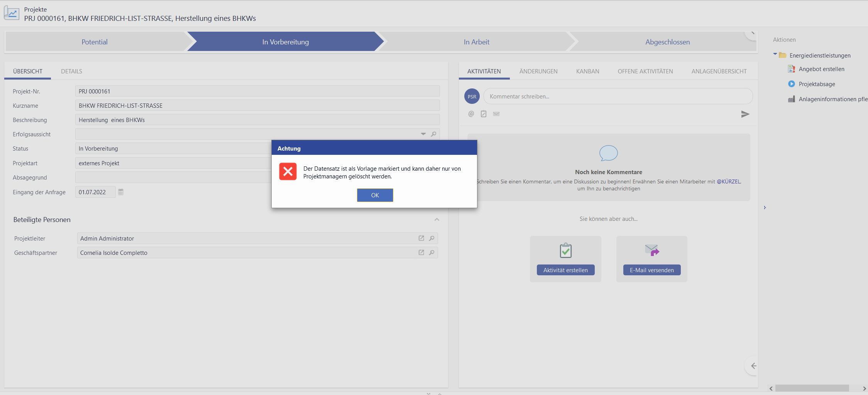Click the Aktivität erstellen button
This screenshot has height=395, width=868.
565,270
